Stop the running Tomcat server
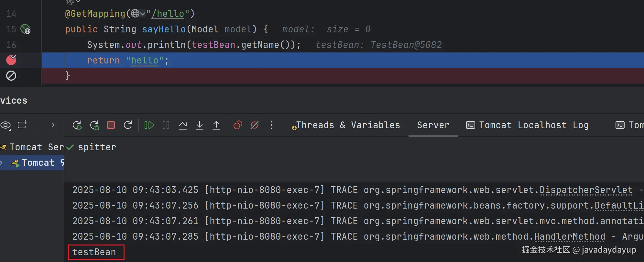 [111, 125]
